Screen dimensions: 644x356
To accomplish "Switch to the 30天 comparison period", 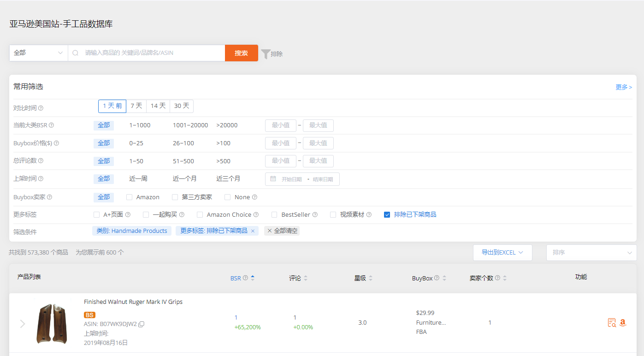I will tap(181, 106).
